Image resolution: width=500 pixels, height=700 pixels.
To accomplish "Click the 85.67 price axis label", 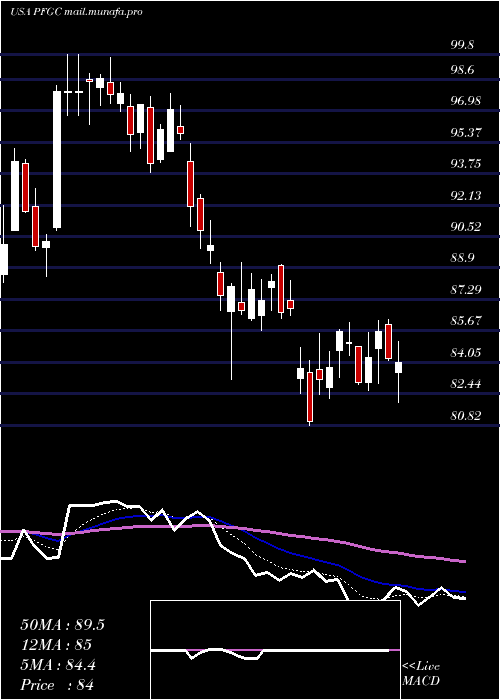I will tap(466, 321).
